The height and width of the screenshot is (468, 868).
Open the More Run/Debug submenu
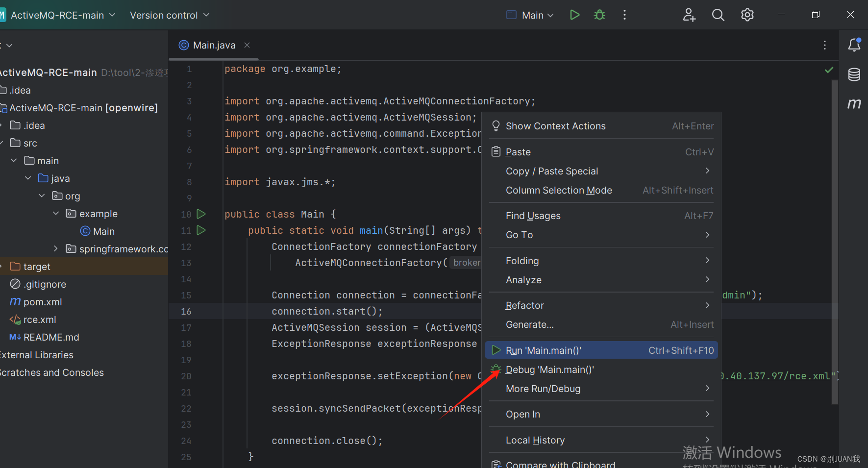point(601,389)
